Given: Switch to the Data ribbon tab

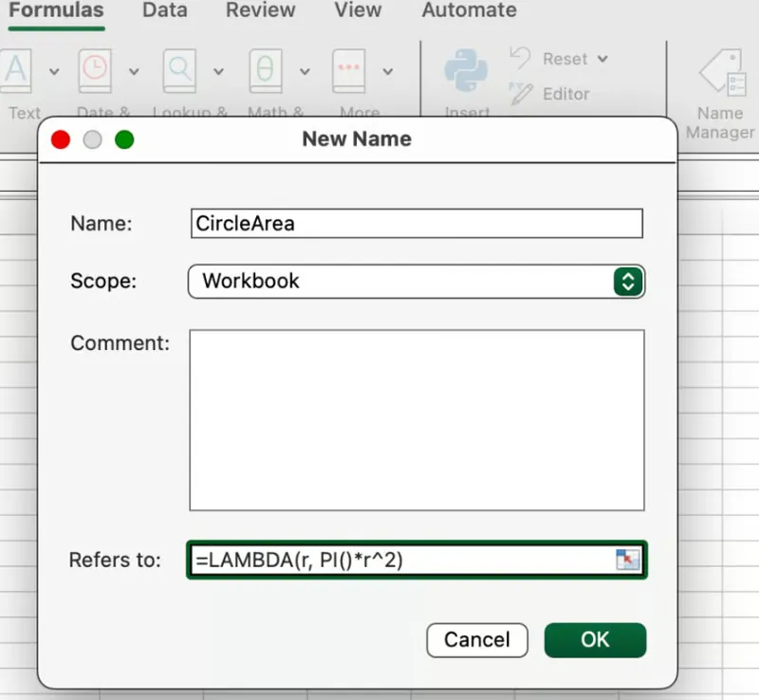Looking at the screenshot, I should (163, 11).
